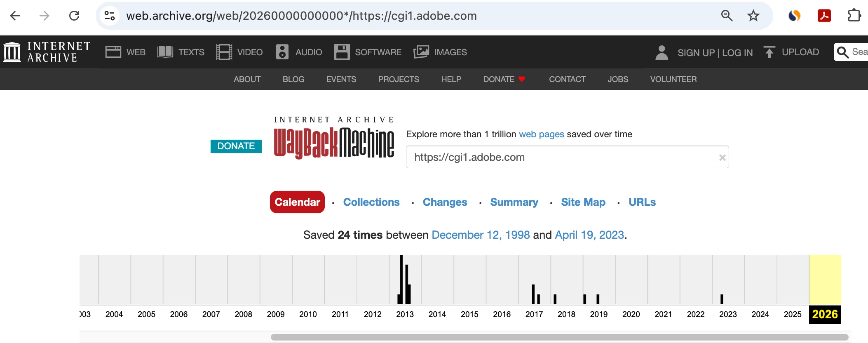Viewport: 868px width, 343px height.
Task: Open the WEB section icon
Action: click(x=113, y=52)
